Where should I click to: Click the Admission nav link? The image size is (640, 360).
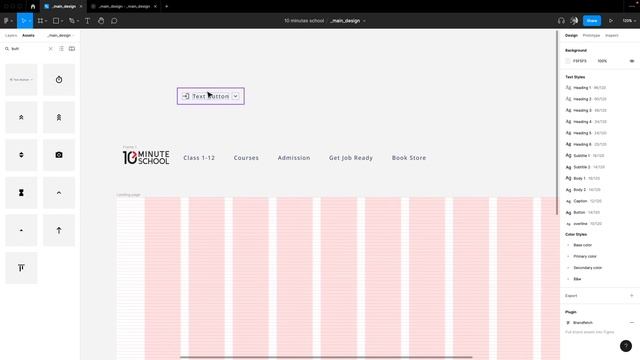[x=294, y=158]
